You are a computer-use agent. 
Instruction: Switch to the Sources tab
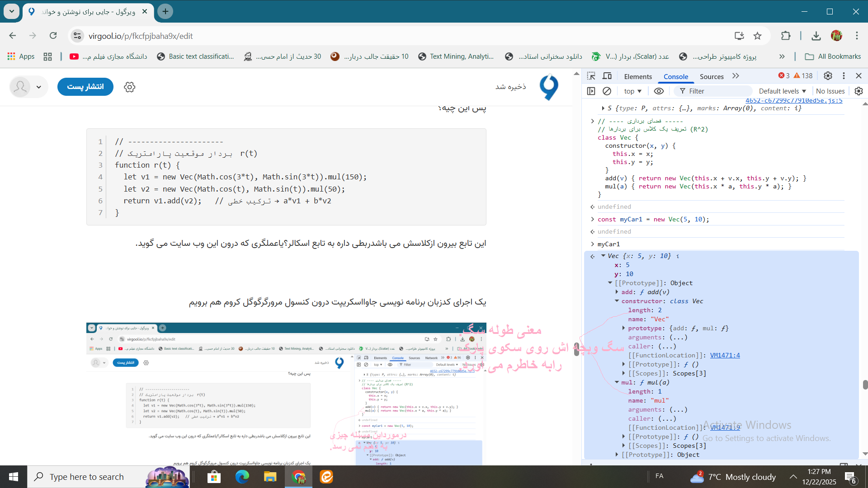click(711, 76)
